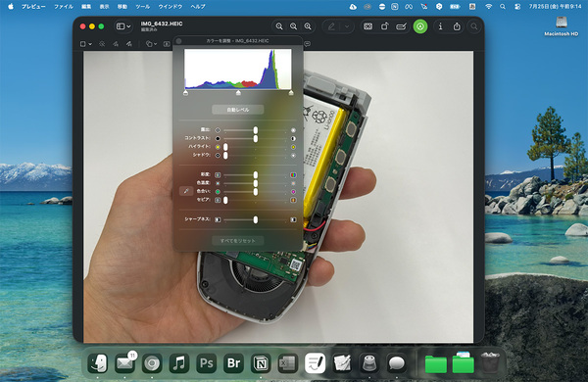Open the inspector info icon

440,26
